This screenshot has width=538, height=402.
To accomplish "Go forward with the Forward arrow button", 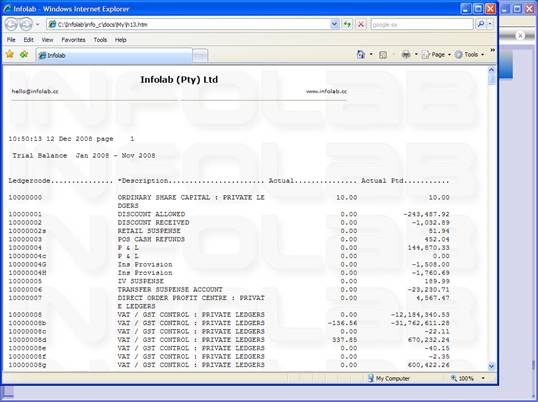I will [x=26, y=24].
